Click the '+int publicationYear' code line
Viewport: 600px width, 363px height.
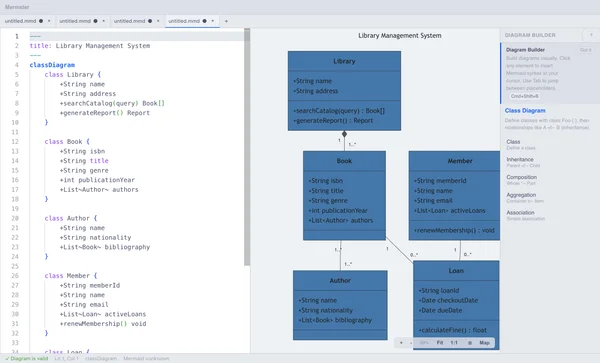coord(97,180)
